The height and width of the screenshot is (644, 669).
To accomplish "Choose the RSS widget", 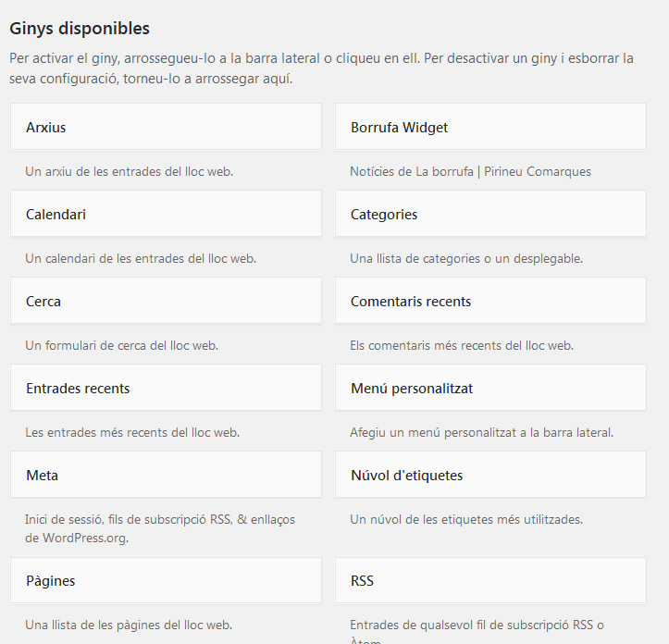I will (x=490, y=580).
